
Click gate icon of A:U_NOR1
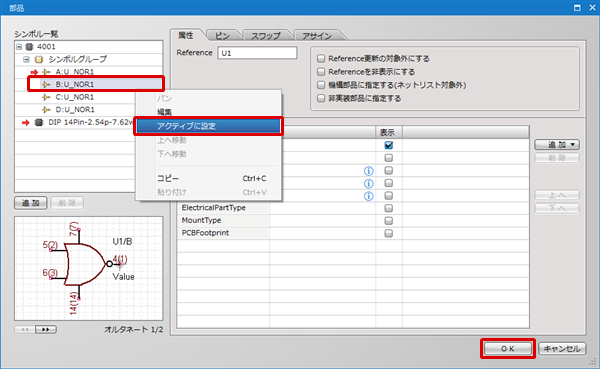(46, 72)
